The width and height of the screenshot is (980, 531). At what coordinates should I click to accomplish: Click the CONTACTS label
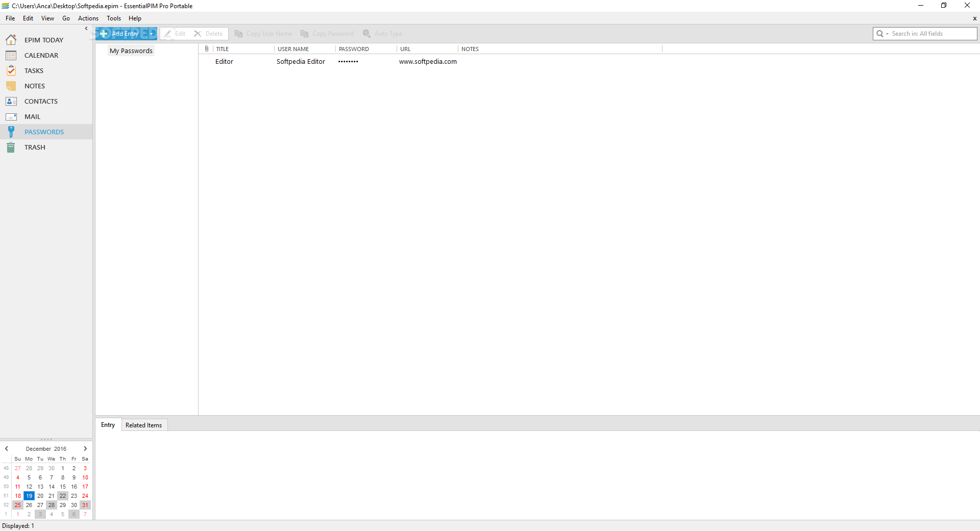point(41,101)
